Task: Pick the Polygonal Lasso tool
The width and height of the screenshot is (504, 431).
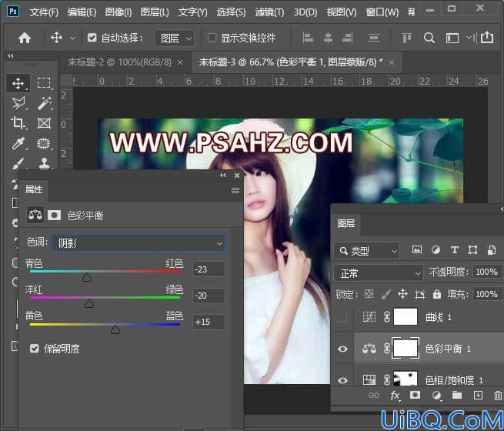Action: (18, 103)
